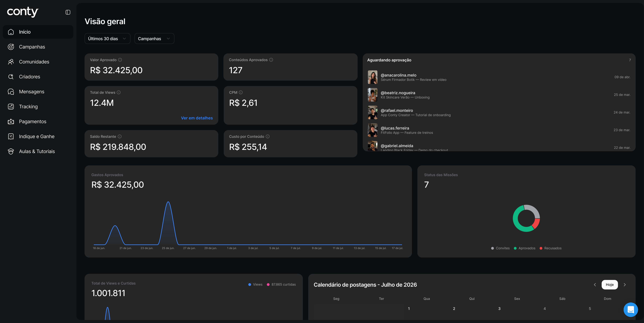This screenshot has height=323, width=644.
Task: Toggle the Convites legend item
Action: [x=500, y=248]
